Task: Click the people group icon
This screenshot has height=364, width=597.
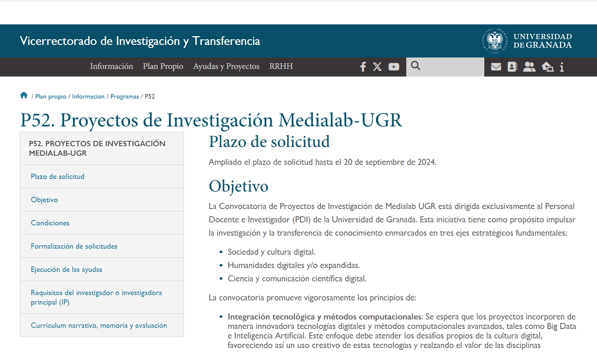Action: (529, 67)
